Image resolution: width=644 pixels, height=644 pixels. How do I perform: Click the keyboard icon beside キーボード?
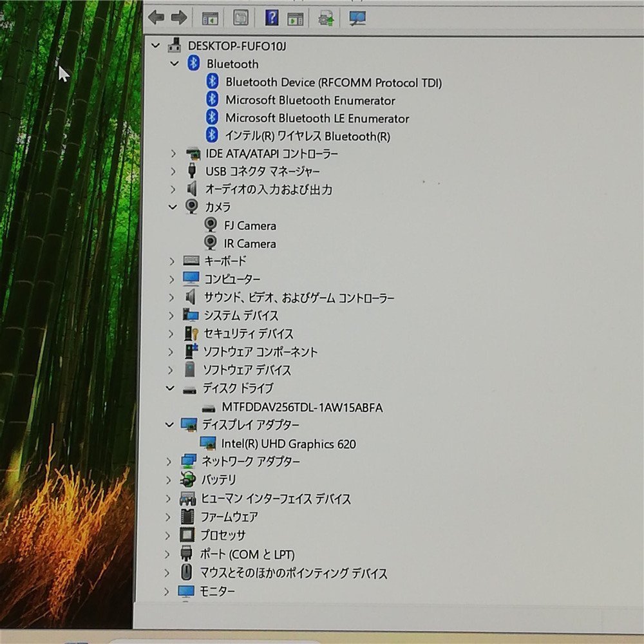coord(191,260)
